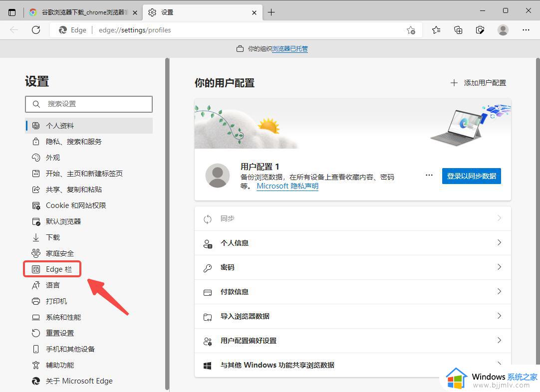Click the 辅助功能 accessibility icon
Image resolution: width=540 pixels, height=392 pixels.
(36, 365)
